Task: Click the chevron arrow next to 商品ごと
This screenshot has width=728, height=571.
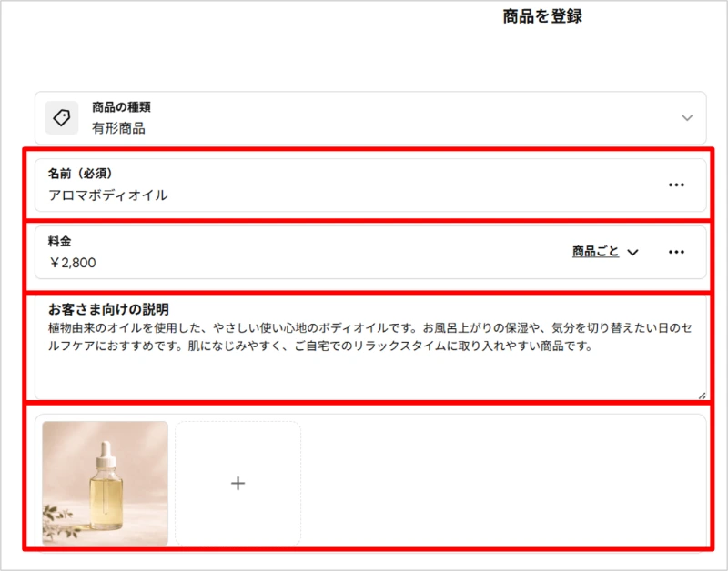Action: coord(632,253)
